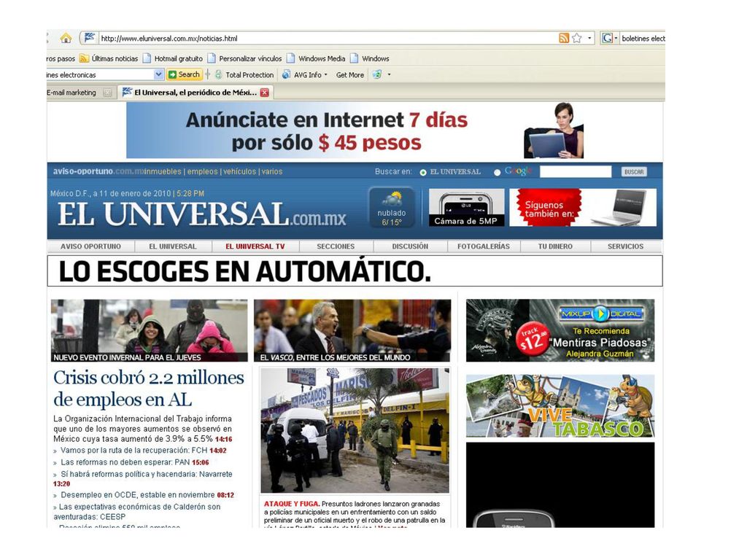The height and width of the screenshot is (560, 747).
Task: Open the varios classifieds link
Action: (x=272, y=171)
